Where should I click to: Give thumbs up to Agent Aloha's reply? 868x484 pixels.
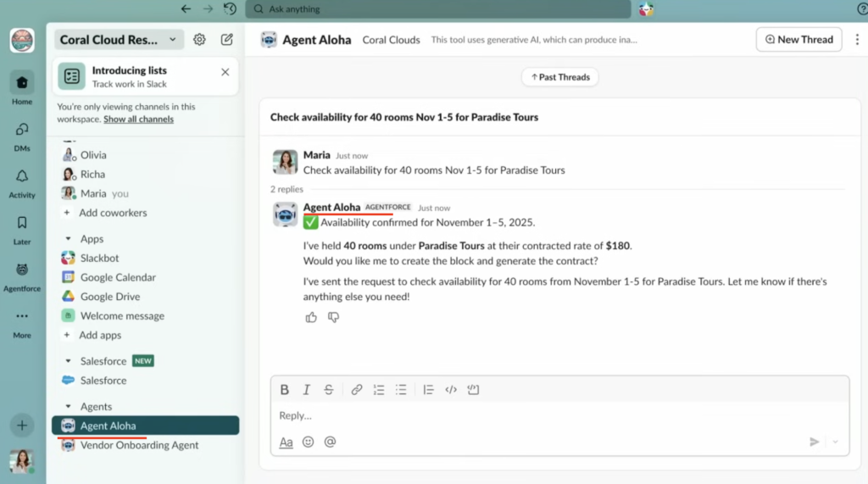[311, 317]
